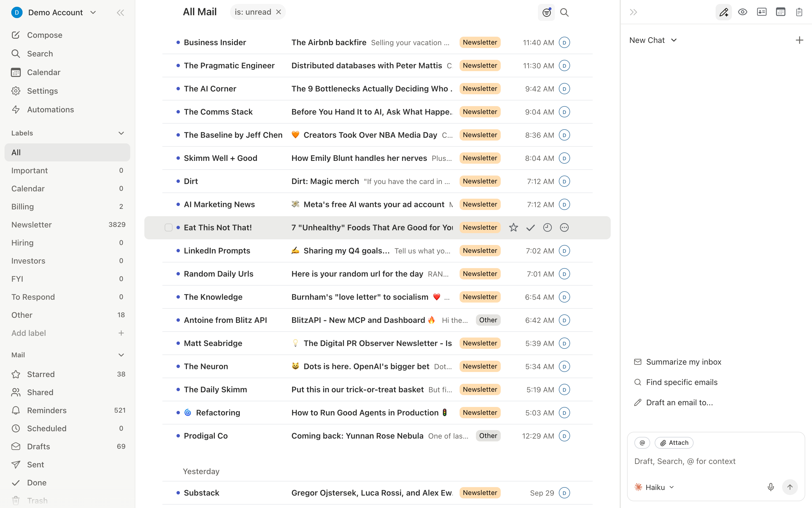Expand the right panel double-arrow icon
This screenshot has height=508, width=812.
(x=633, y=12)
